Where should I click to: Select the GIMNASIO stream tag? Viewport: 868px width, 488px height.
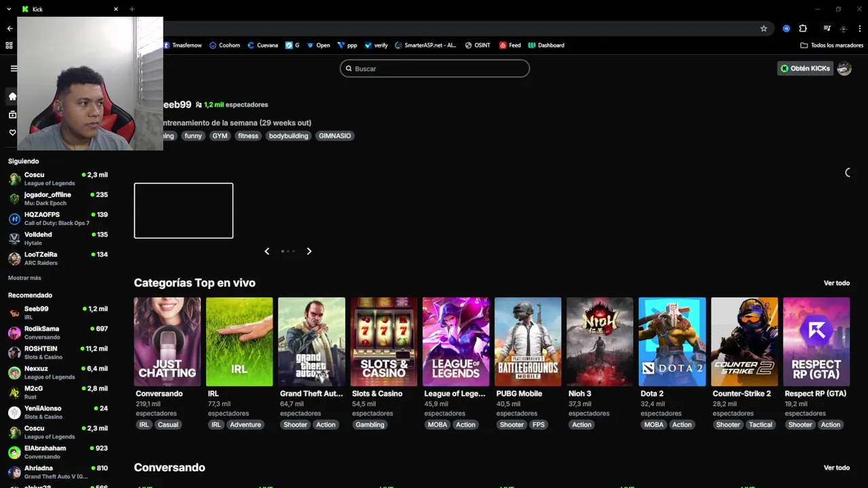[335, 136]
